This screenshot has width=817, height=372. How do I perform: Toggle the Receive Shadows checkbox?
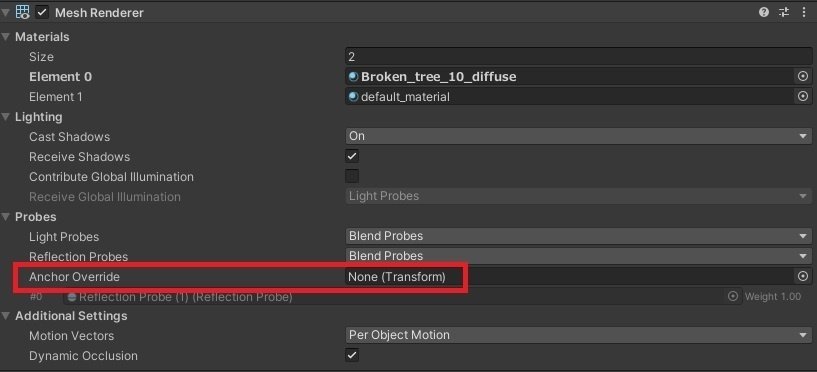(352, 156)
